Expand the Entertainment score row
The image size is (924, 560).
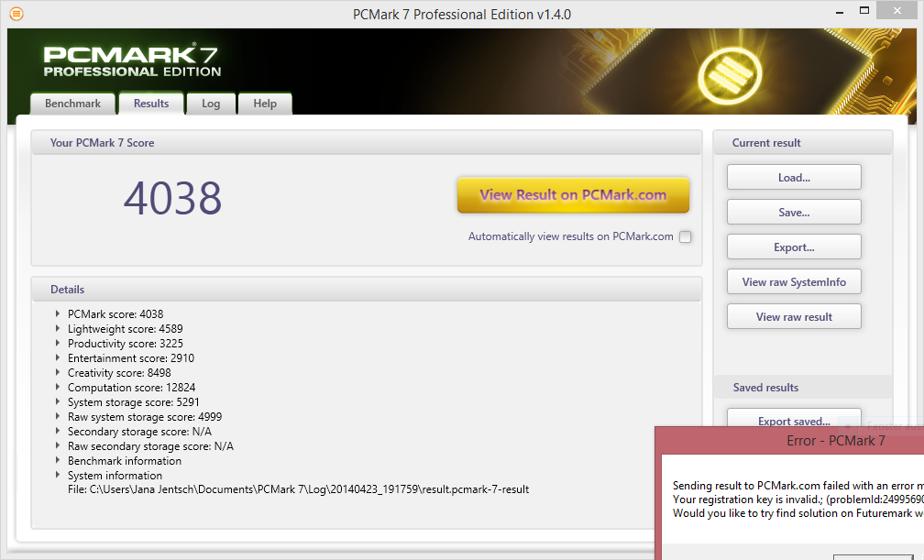point(57,357)
